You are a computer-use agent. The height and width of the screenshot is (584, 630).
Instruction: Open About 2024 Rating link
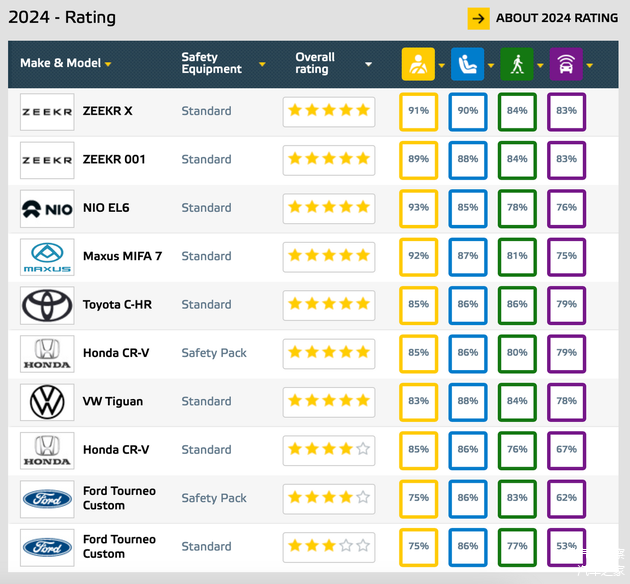click(x=557, y=18)
